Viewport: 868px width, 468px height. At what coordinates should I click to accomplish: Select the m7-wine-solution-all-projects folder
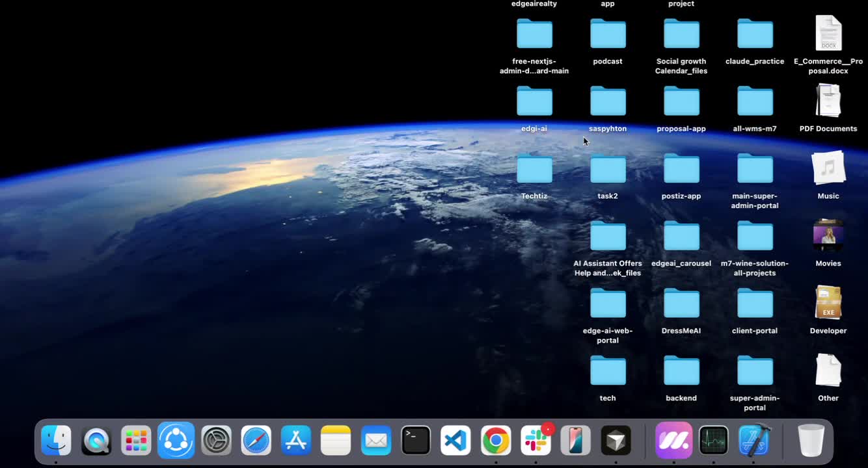[755, 236]
